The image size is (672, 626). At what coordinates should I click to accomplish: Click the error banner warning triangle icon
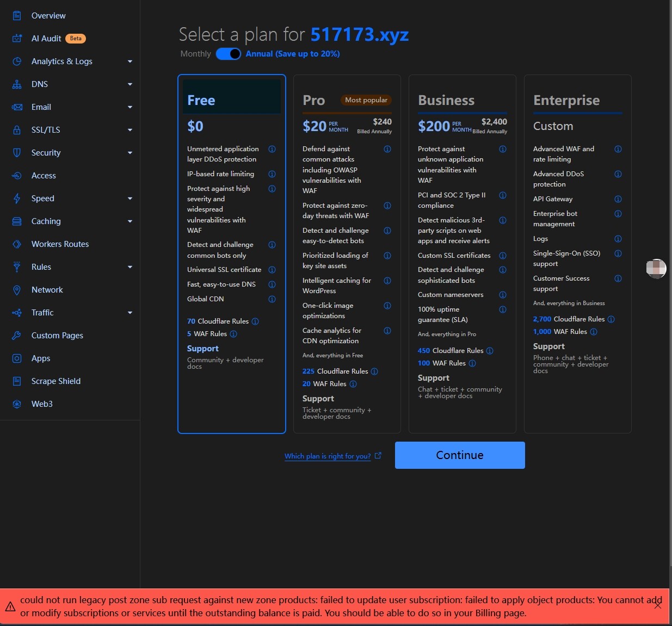point(10,606)
